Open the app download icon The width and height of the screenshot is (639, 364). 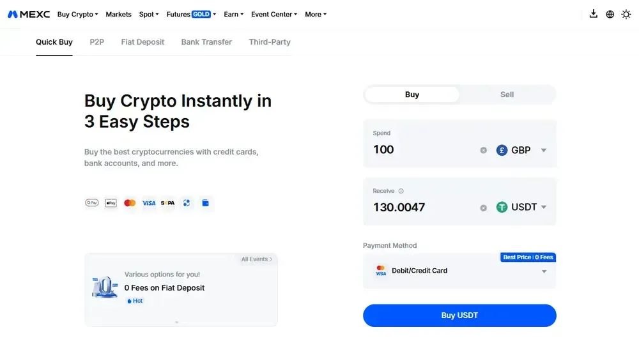593,14
